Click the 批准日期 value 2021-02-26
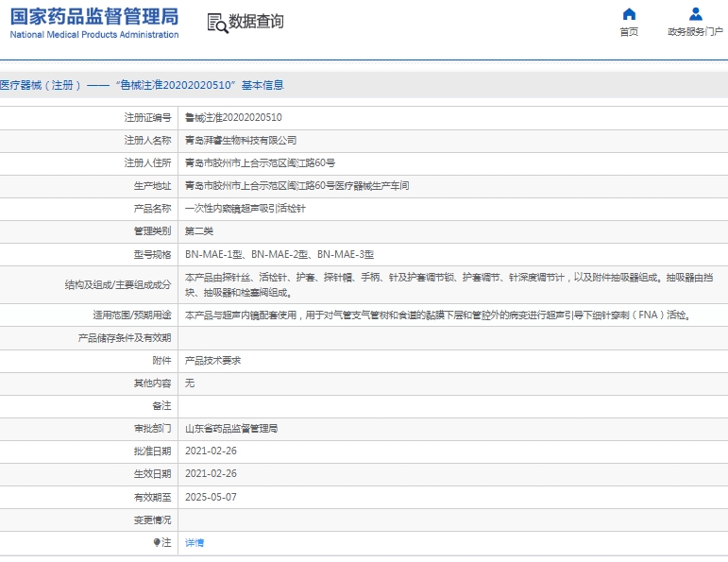The height and width of the screenshot is (562, 728). [211, 451]
